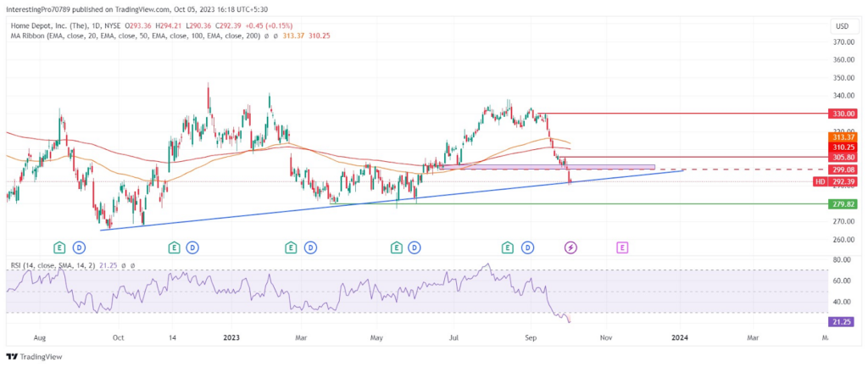
Task: Click the dividend D icon right of May label
Action: [x=414, y=247]
